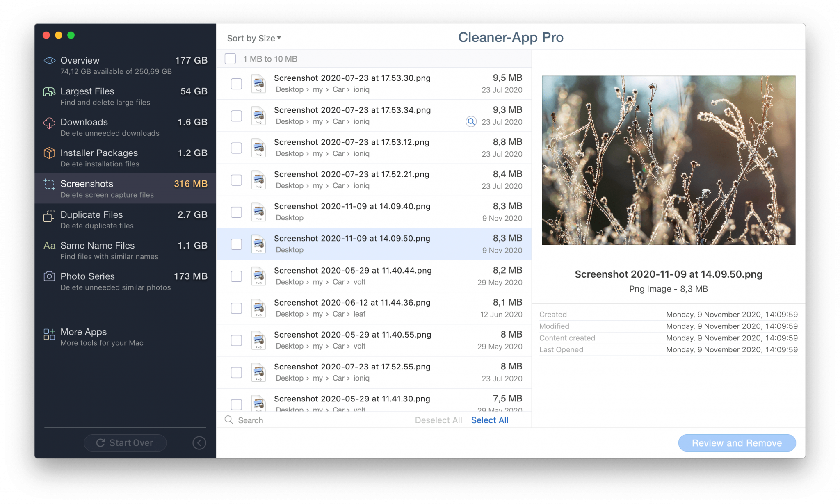The height and width of the screenshot is (504, 840).
Task: Click the Start Over button
Action: [125, 443]
